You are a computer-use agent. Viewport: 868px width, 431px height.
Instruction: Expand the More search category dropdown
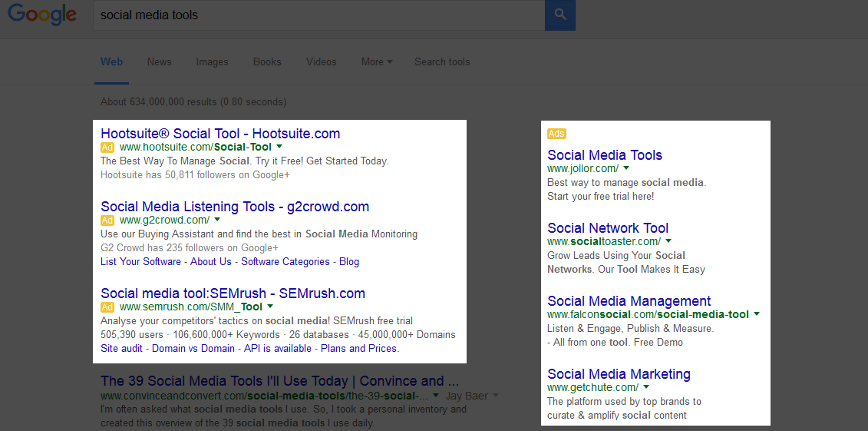[x=376, y=62]
